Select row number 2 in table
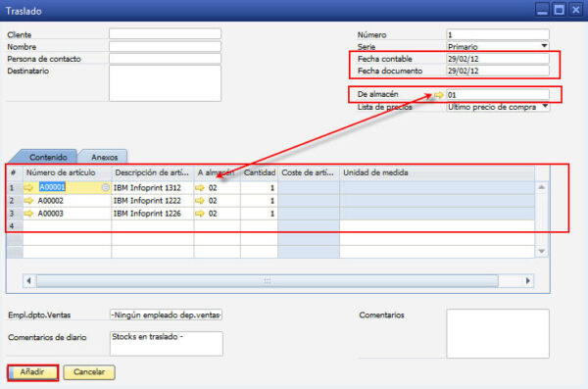This screenshot has height=389, width=588. 15,201
